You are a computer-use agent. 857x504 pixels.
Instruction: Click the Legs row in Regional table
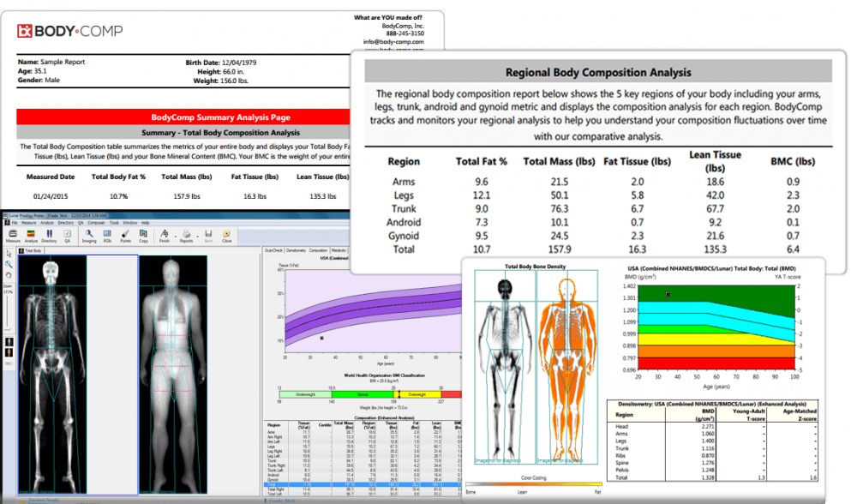598,195
